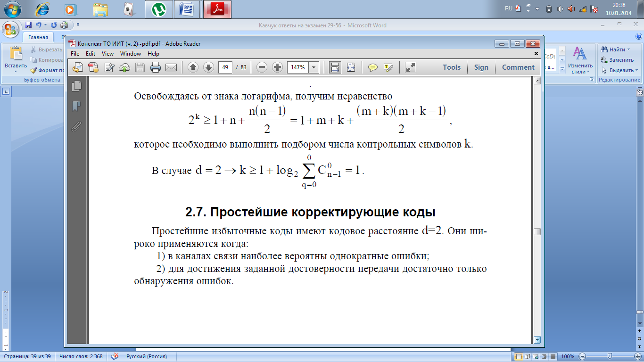Expand the Word Найти dropdown arrow
The image size is (644, 362).
coord(629,49)
